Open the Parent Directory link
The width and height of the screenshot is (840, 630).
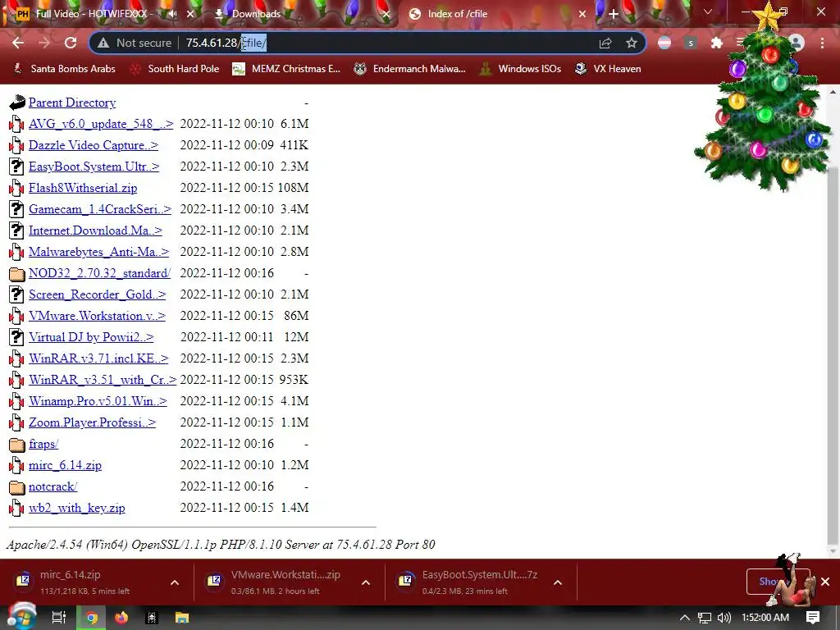[x=72, y=103]
